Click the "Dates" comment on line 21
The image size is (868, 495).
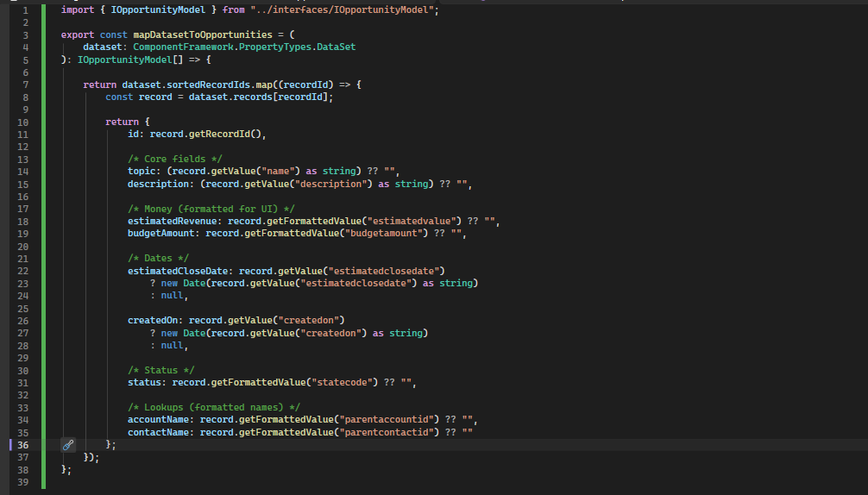(x=158, y=259)
